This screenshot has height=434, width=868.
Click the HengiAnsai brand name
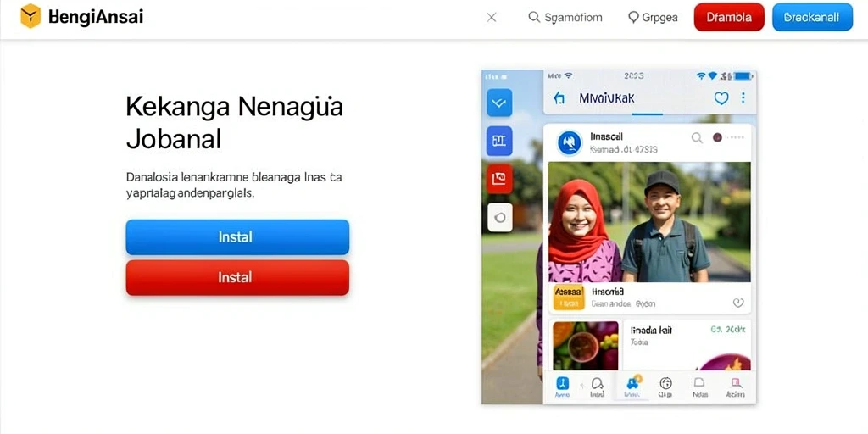point(95,17)
